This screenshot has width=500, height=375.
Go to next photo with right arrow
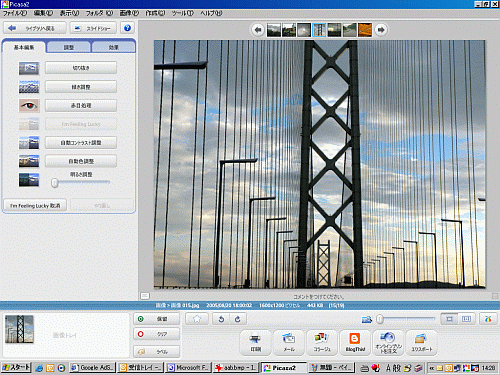[381, 30]
